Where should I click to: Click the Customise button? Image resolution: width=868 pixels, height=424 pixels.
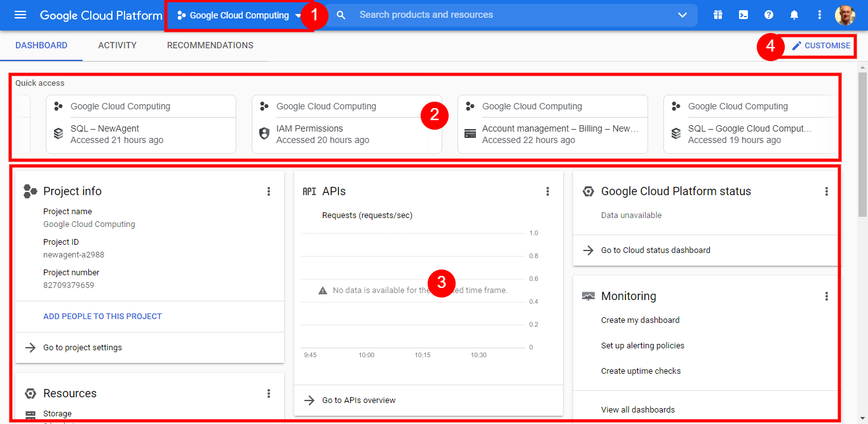820,46
